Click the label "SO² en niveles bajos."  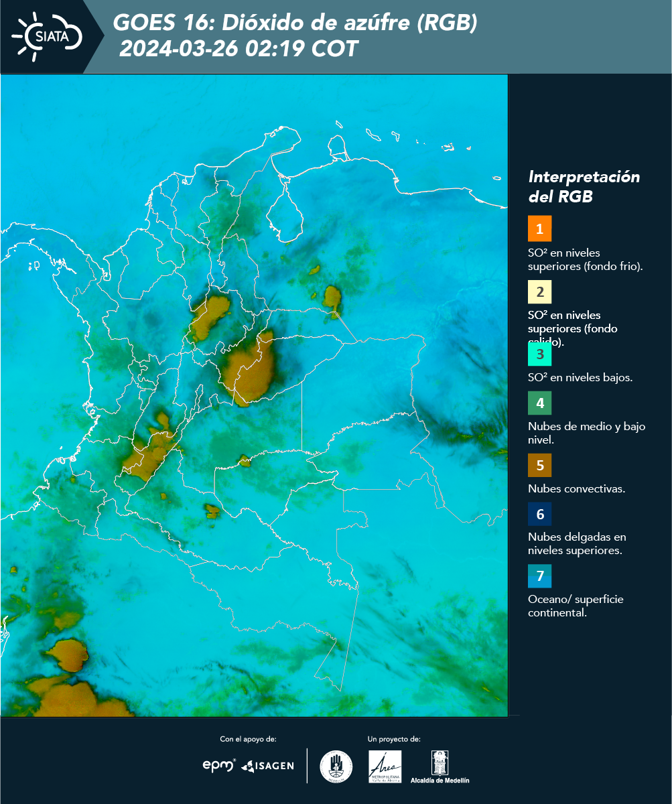[580, 377]
